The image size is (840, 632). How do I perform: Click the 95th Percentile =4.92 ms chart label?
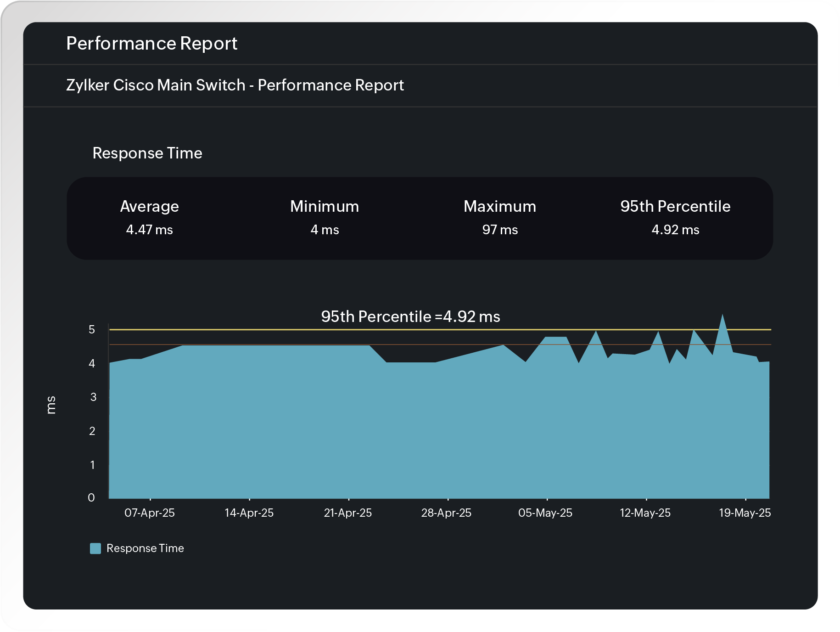[x=411, y=316]
